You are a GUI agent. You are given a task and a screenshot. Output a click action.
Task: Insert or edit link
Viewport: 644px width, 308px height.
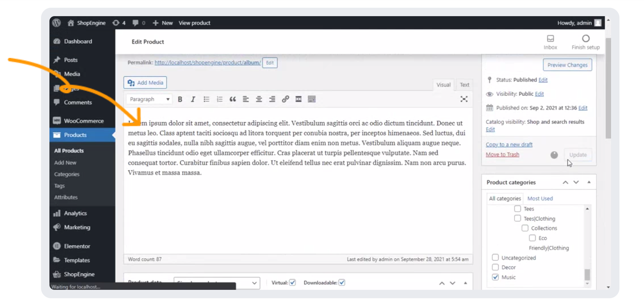pos(285,99)
